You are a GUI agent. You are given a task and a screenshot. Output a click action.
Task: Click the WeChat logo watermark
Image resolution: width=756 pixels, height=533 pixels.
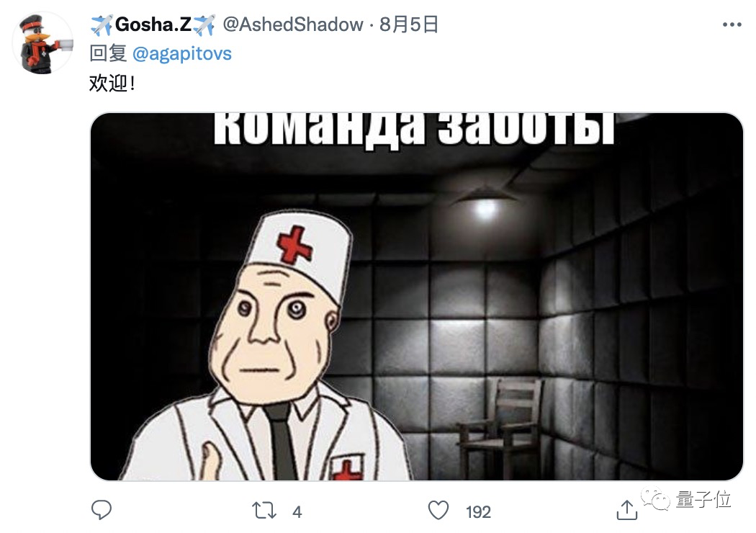[x=655, y=498]
